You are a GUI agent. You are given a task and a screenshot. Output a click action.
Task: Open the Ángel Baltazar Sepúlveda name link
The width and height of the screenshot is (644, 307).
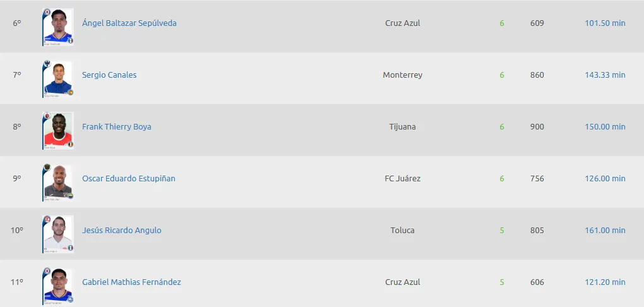(129, 23)
